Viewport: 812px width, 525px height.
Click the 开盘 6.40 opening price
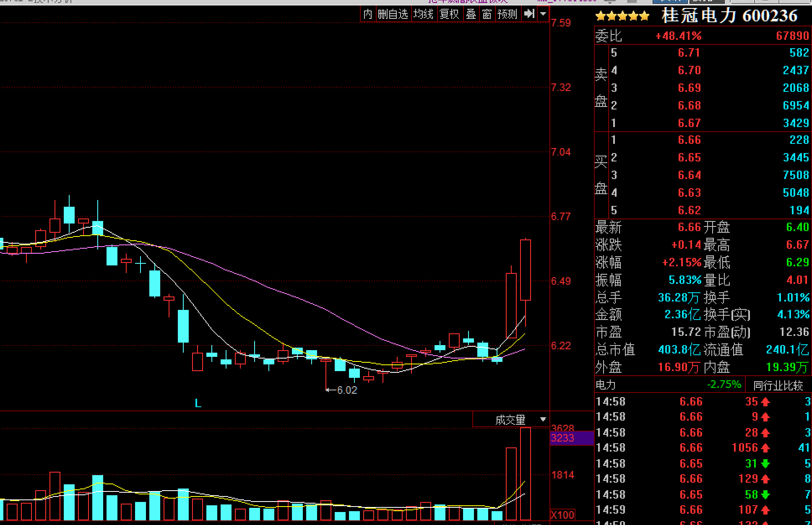797,227
